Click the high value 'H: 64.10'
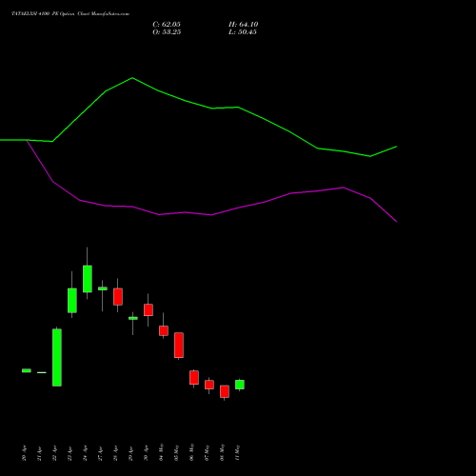Image resolution: width=476 pixels, height=476 pixels. tap(244, 25)
